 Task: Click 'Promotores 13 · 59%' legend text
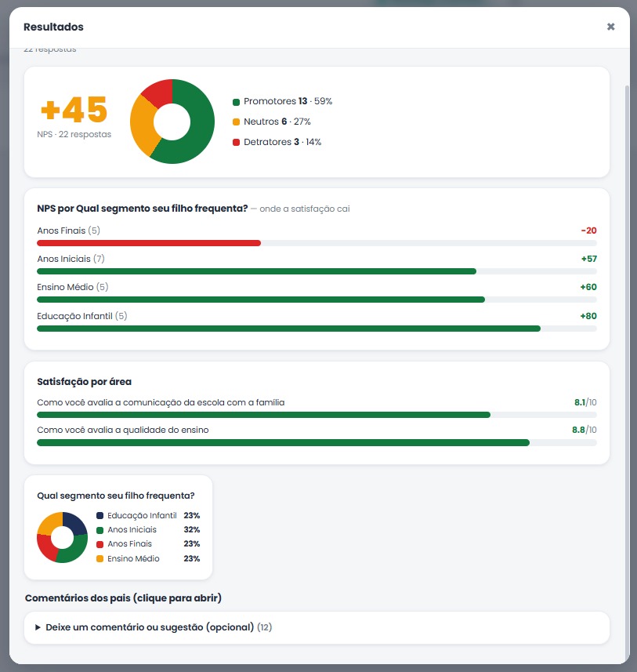(288, 101)
